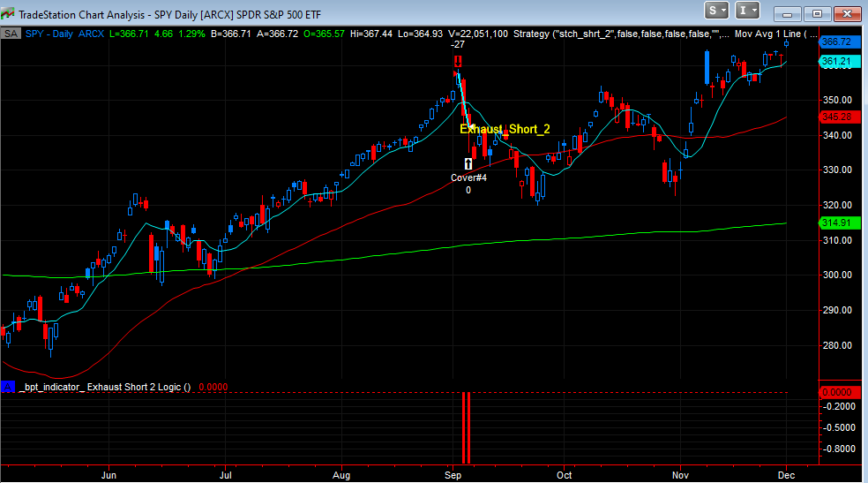This screenshot has height=483, width=868.
Task: Click the Nov label on time axis
Action: [x=680, y=475]
